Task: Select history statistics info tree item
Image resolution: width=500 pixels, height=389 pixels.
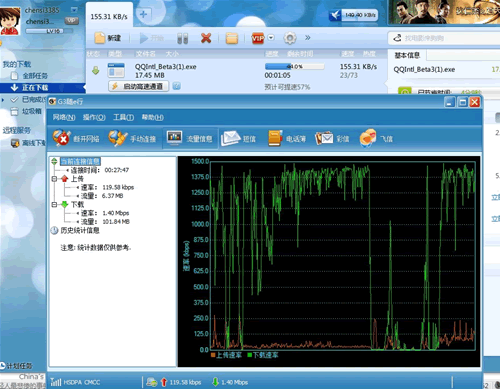Action: click(80, 230)
